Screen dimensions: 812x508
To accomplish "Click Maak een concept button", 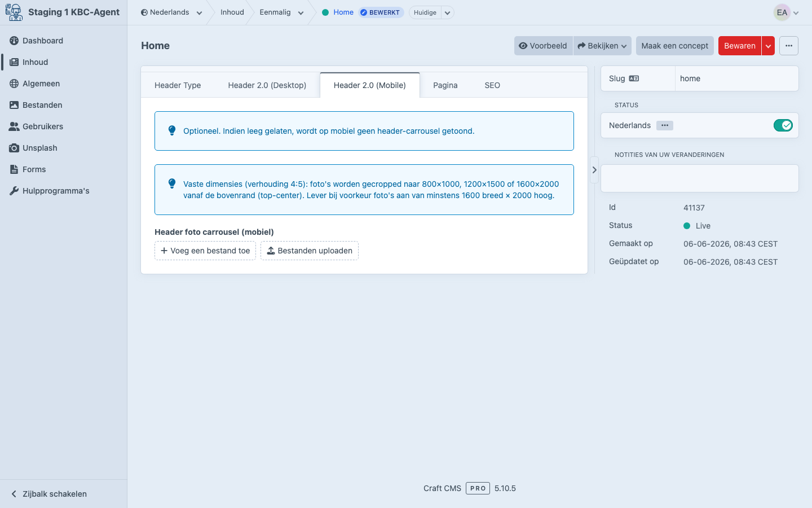I will (674, 46).
